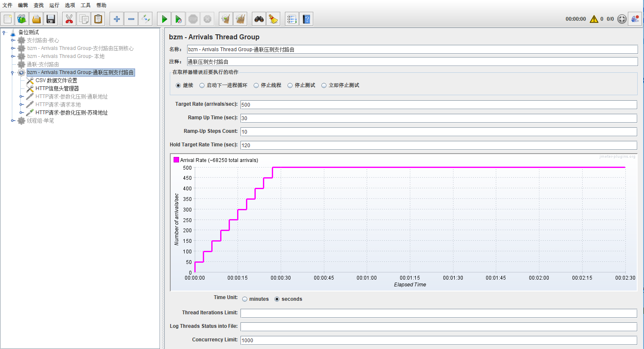The width and height of the screenshot is (644, 349).
Task: Copy the selected element in the toolbar
Action: 84,19
